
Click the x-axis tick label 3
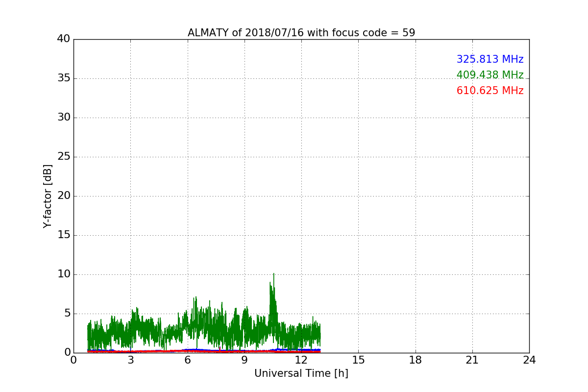130,360
